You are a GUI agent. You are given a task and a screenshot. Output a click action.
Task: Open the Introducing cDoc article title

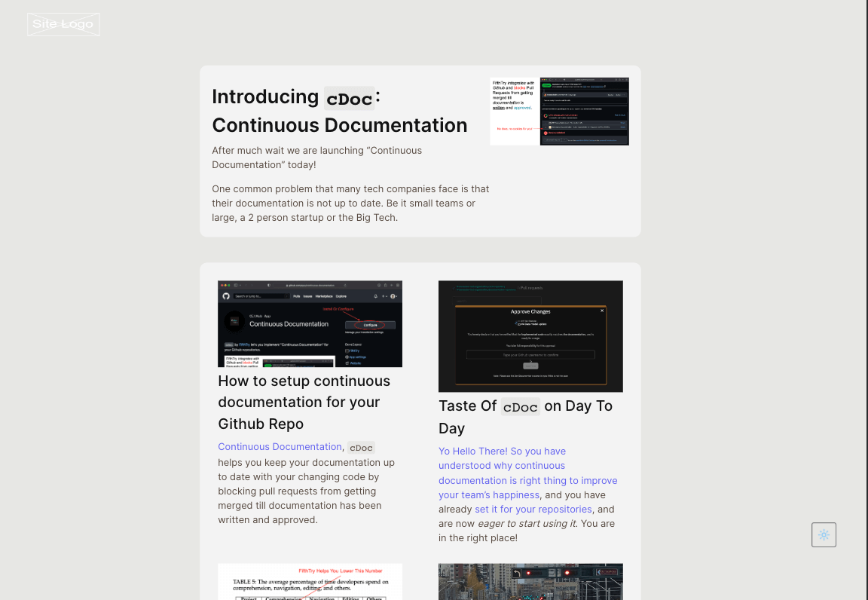pyautogui.click(x=340, y=111)
